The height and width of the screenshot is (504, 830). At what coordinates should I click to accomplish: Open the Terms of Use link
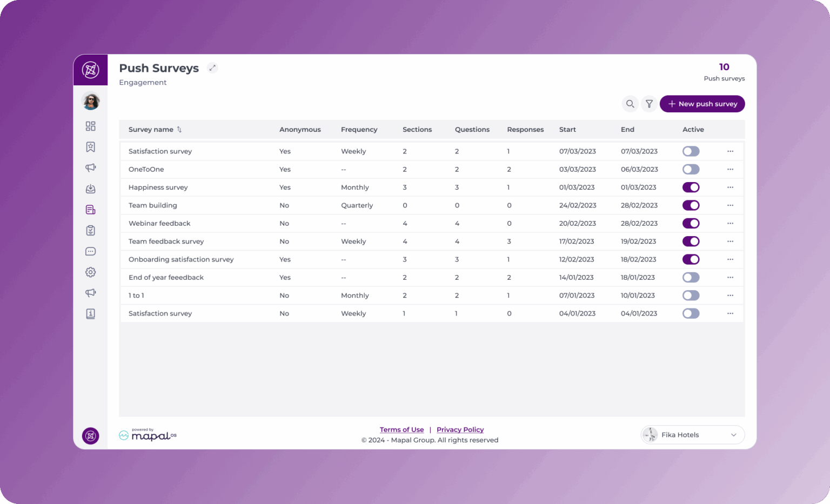click(401, 429)
